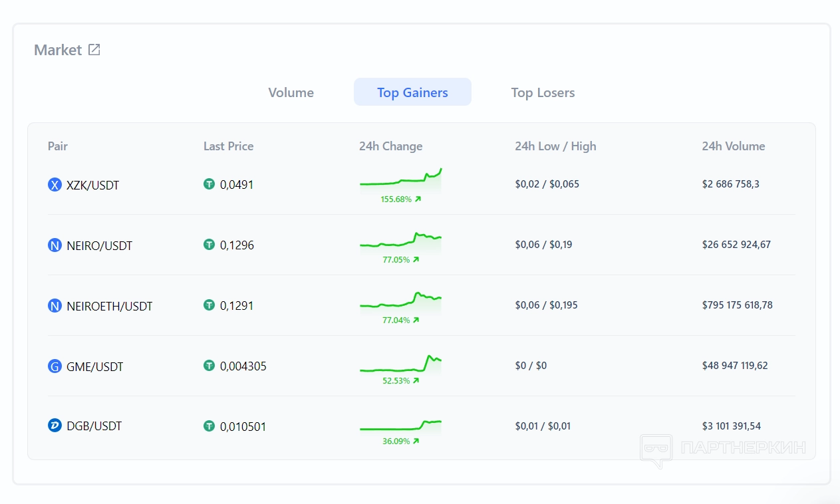Click the NEIRO coin icon
The height and width of the screenshot is (504, 840).
coord(55,245)
